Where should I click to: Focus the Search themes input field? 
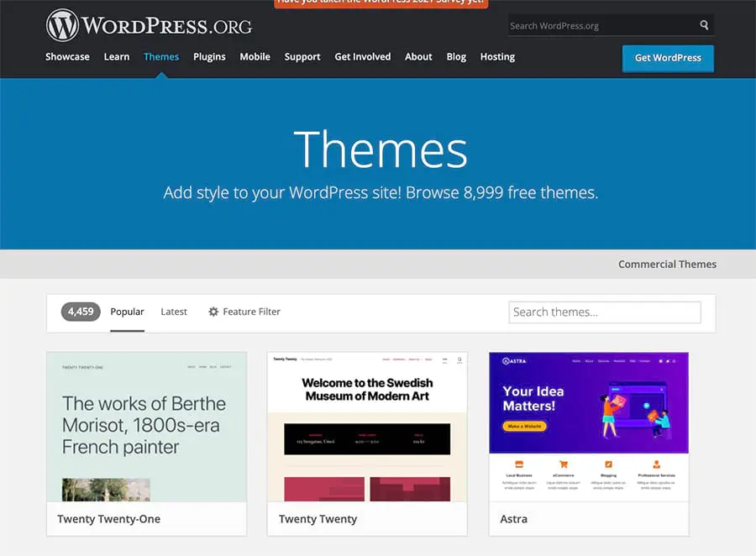(604, 312)
